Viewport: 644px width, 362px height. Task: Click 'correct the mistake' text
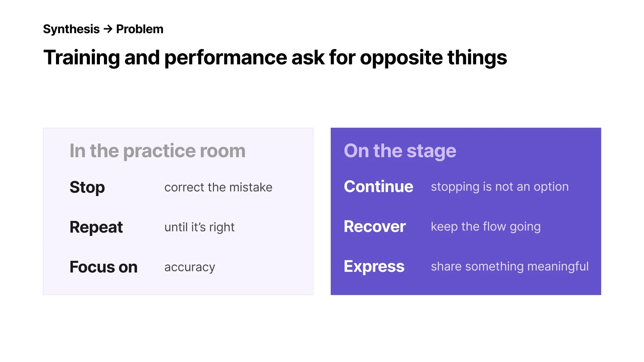[218, 187]
